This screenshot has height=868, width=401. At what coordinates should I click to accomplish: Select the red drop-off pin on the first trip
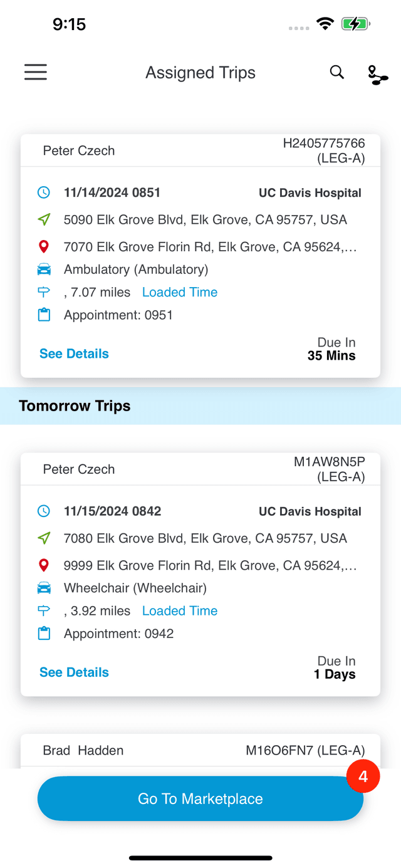[44, 246]
